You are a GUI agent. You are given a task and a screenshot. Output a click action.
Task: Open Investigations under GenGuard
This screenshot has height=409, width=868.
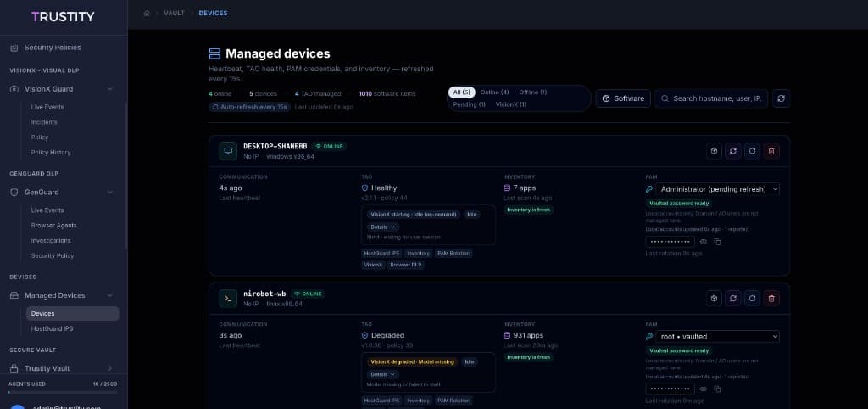pos(51,240)
